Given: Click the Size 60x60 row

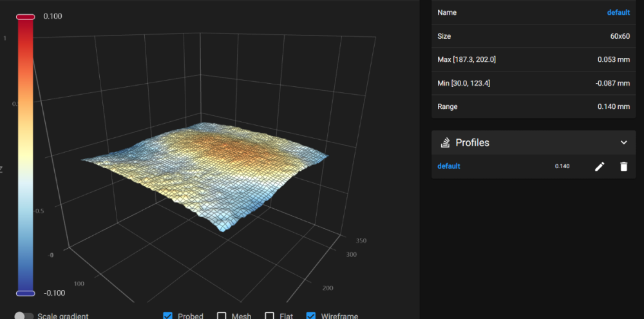Looking at the screenshot, I should 533,36.
